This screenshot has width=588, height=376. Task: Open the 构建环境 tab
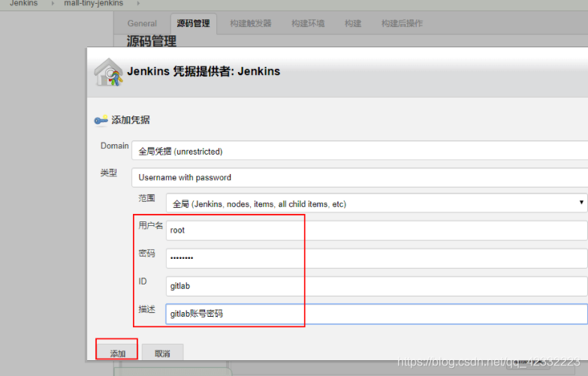click(308, 23)
